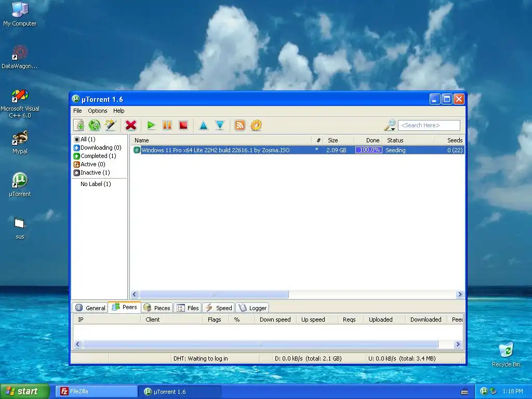Select Active (0) category
Image resolution: width=532 pixels, height=399 pixels.
[89, 164]
